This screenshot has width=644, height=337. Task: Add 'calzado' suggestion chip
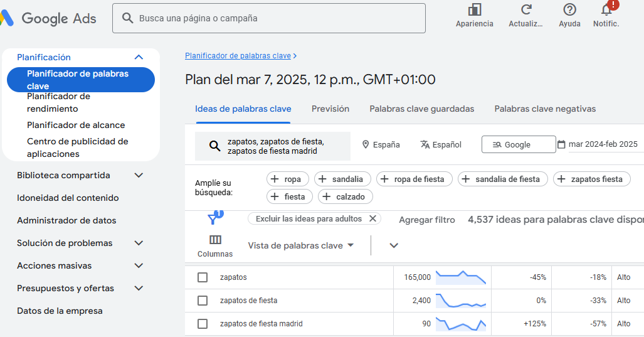[x=346, y=197]
